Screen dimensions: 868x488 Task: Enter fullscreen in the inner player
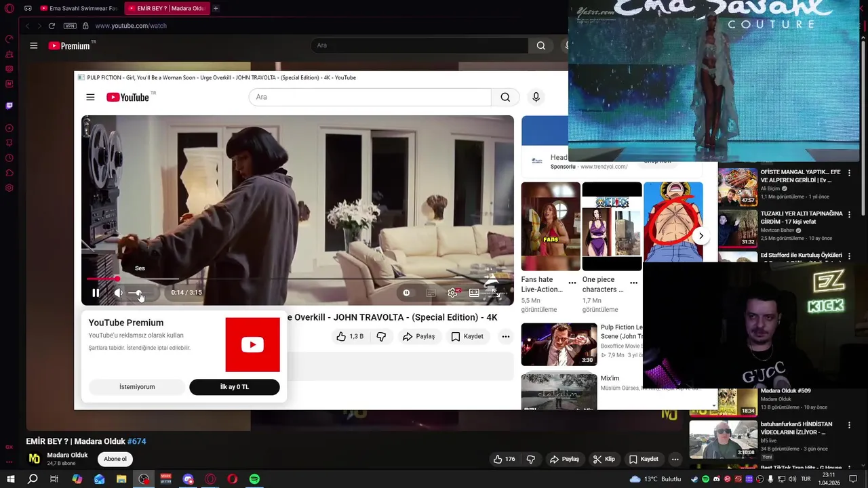coord(496,293)
